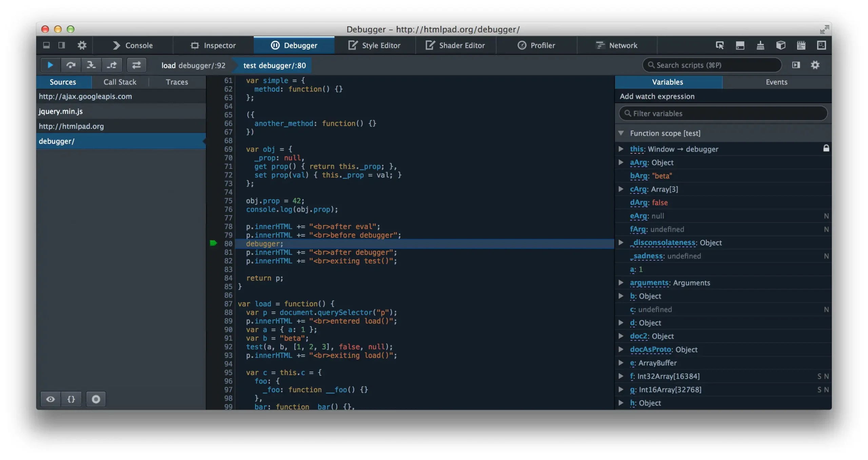
Task: Collapse Function scope [test] section
Action: click(x=621, y=133)
